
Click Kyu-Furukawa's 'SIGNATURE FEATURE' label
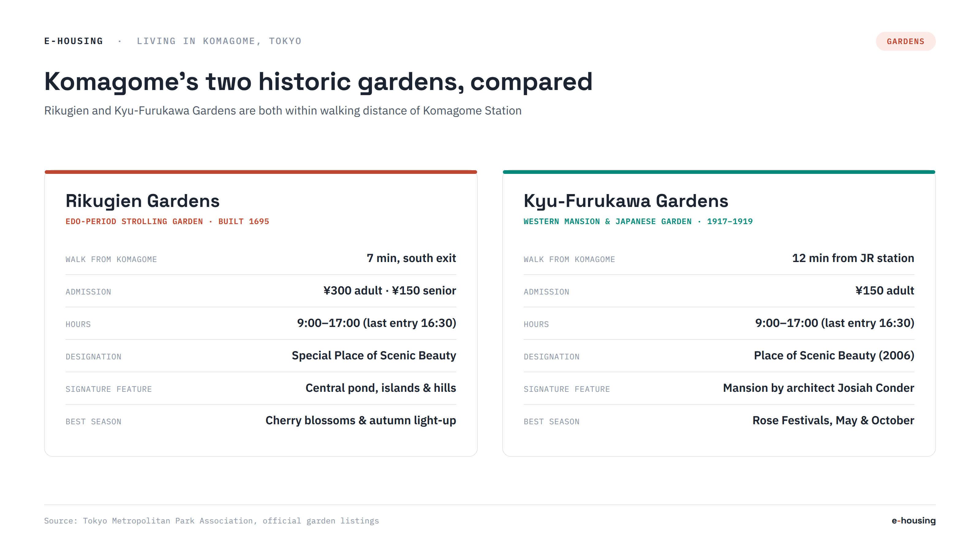pos(567,389)
